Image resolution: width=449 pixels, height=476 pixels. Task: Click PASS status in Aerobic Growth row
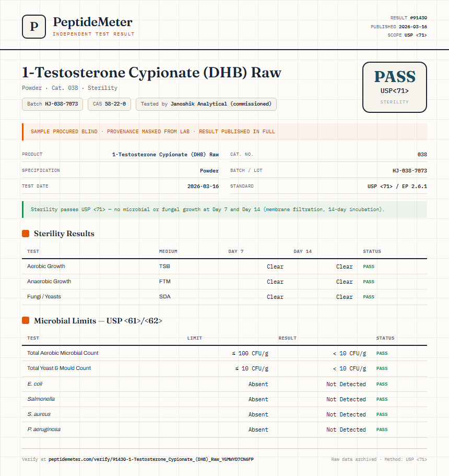point(369,266)
